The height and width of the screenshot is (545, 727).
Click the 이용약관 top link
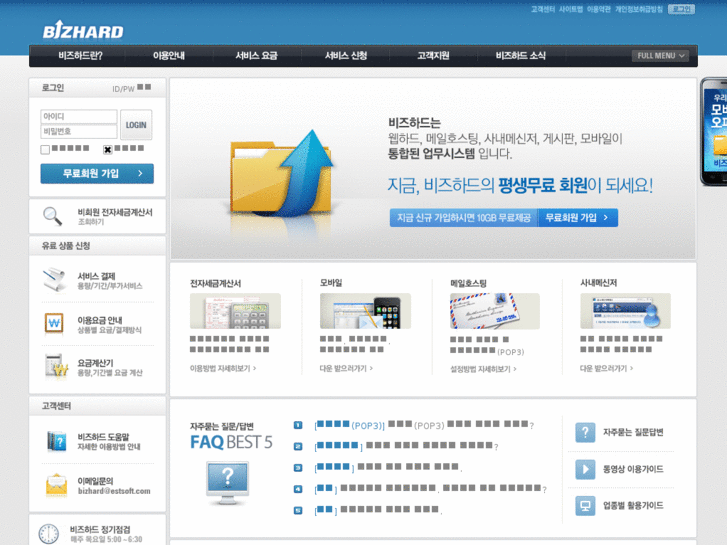coord(599,9)
